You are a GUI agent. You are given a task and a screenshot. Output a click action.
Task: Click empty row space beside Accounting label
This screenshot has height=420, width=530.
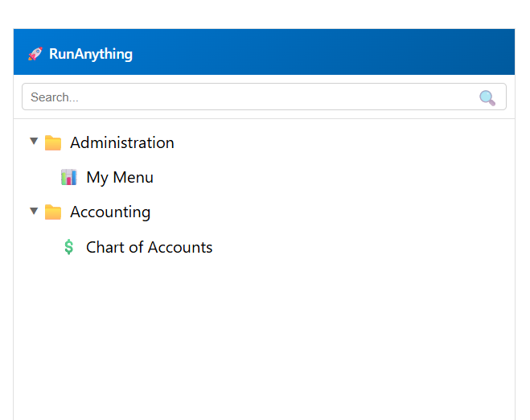(338, 212)
